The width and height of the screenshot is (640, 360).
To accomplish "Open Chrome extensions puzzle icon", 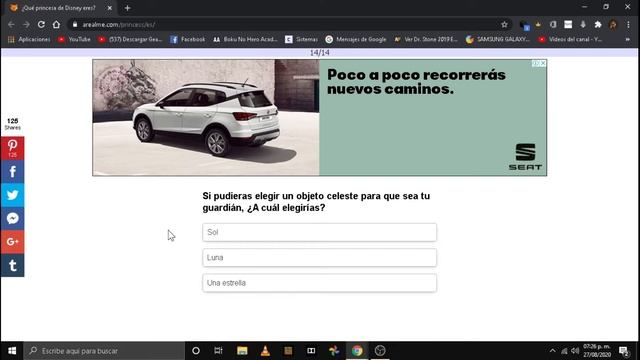I will tap(598, 24).
